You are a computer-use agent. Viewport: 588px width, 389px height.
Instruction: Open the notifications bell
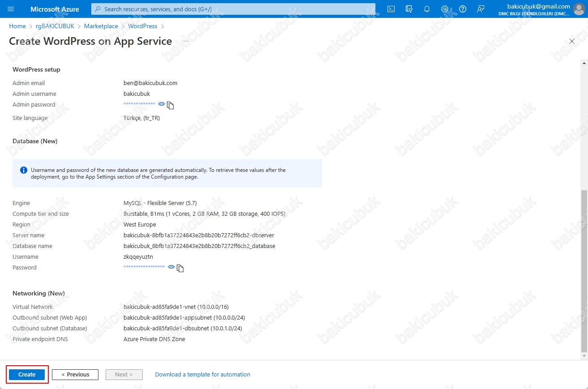click(x=427, y=9)
